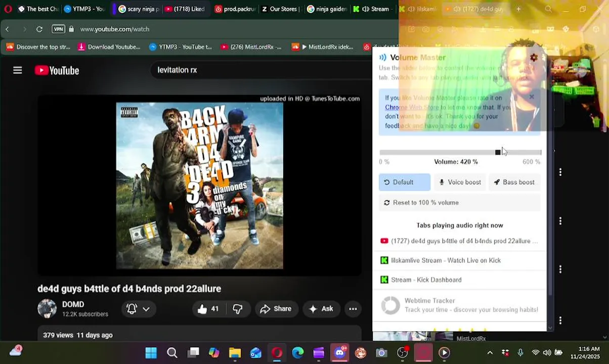Open the Download Youtube... bookmark
The height and width of the screenshot is (364, 609).
pyautogui.click(x=109, y=47)
